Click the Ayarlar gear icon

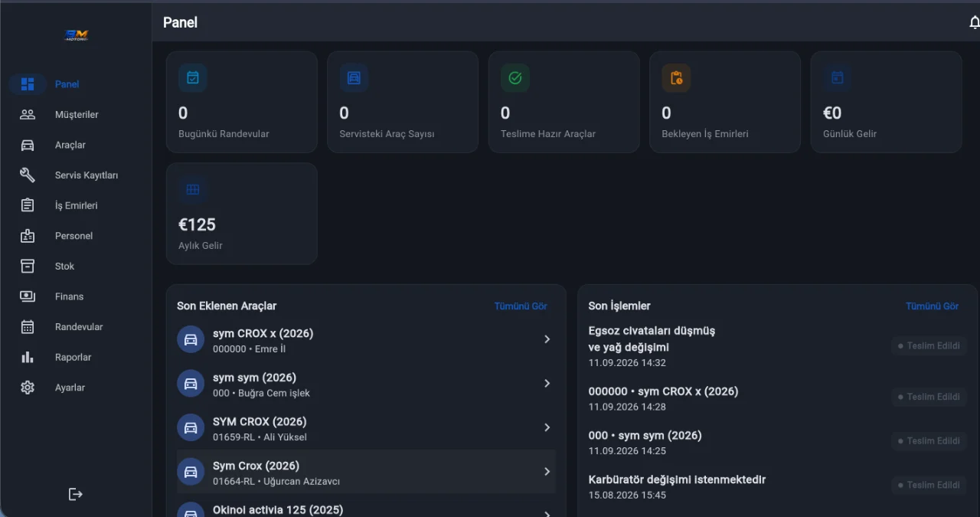click(28, 388)
